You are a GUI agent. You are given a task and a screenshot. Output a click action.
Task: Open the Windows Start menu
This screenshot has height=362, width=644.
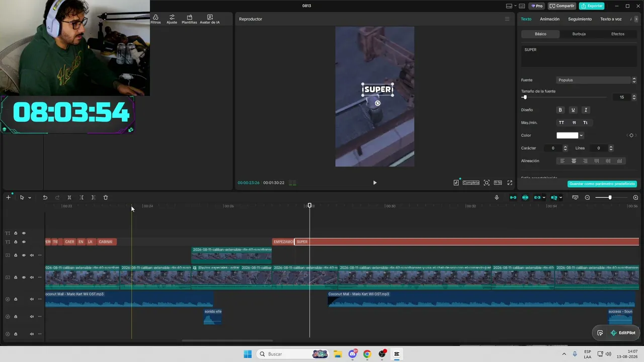pos(248,354)
